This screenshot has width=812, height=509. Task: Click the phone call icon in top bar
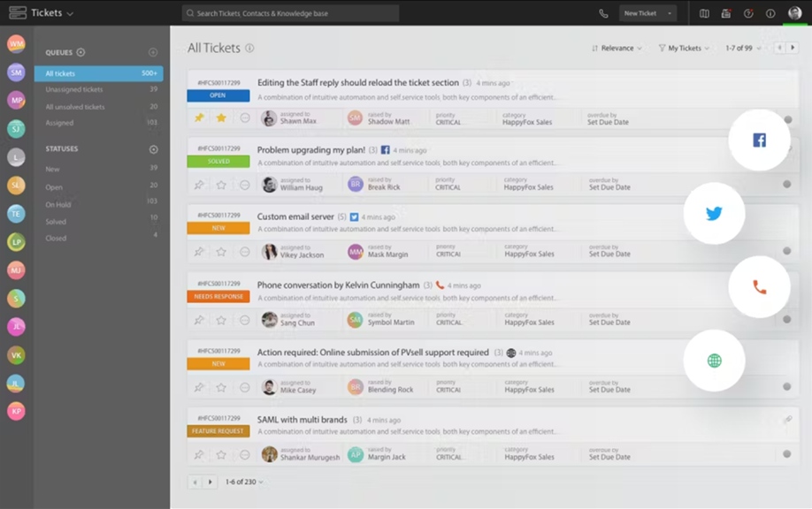tap(603, 13)
